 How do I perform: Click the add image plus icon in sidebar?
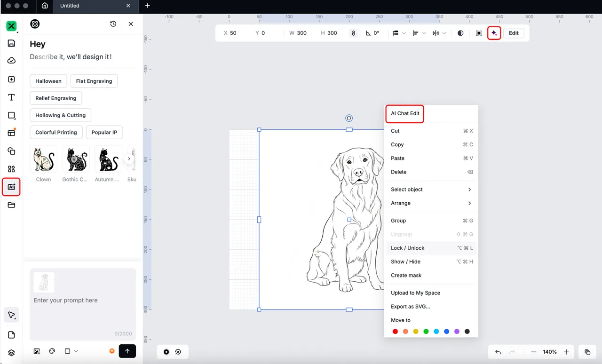click(12, 79)
